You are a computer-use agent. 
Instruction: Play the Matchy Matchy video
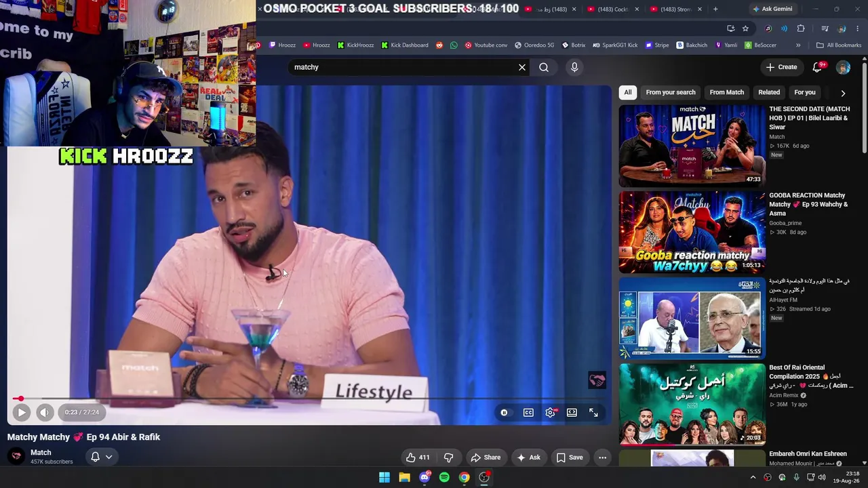click(21, 412)
